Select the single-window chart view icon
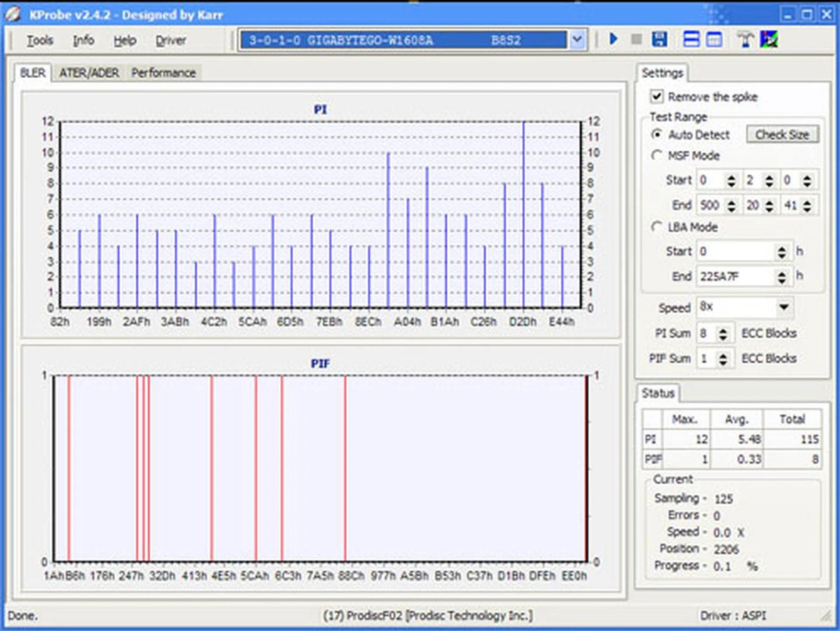 [714, 39]
